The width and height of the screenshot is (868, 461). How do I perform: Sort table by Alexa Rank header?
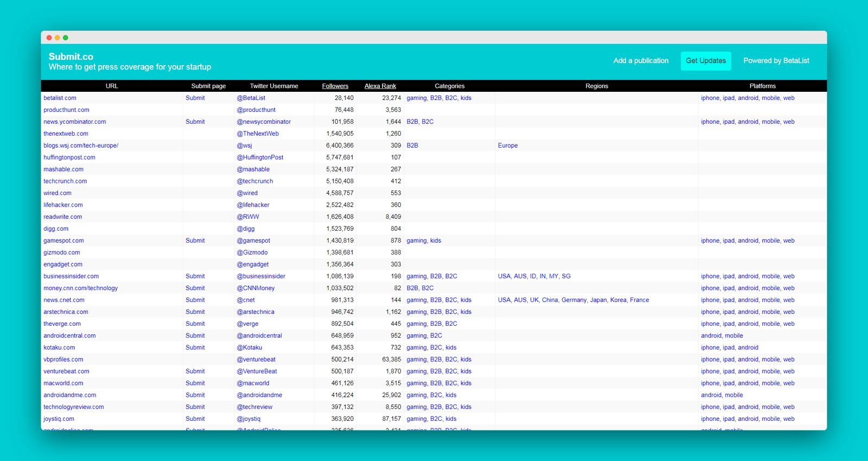click(x=380, y=86)
